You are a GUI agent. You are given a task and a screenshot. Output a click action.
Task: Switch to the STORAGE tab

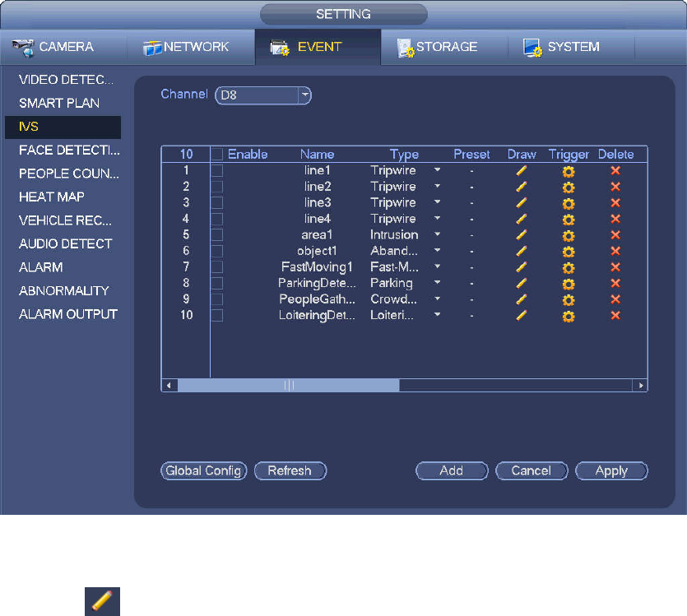444,47
